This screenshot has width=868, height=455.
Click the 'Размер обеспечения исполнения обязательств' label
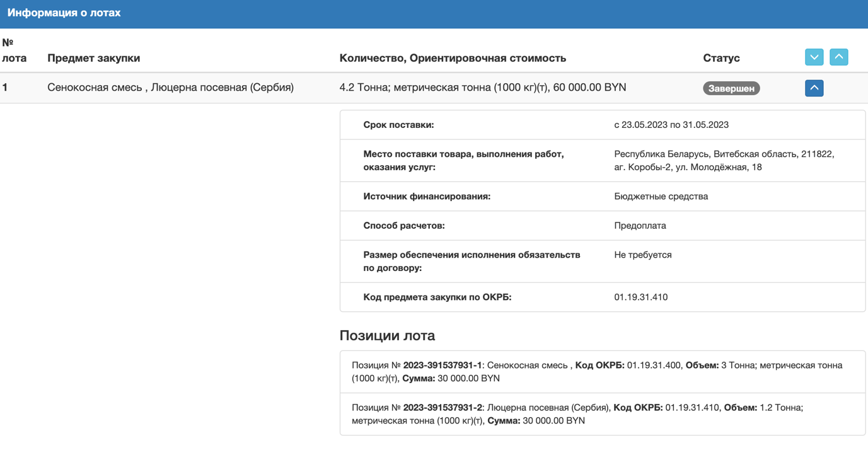472,262
